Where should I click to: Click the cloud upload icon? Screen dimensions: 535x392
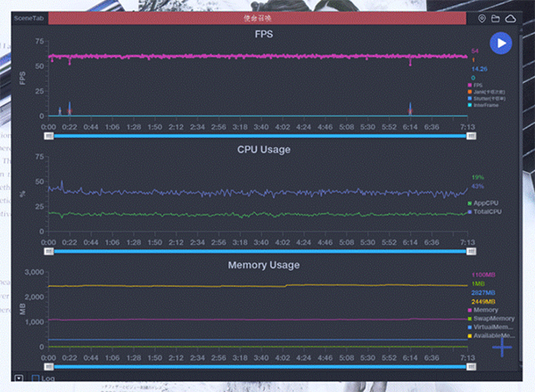click(x=511, y=18)
